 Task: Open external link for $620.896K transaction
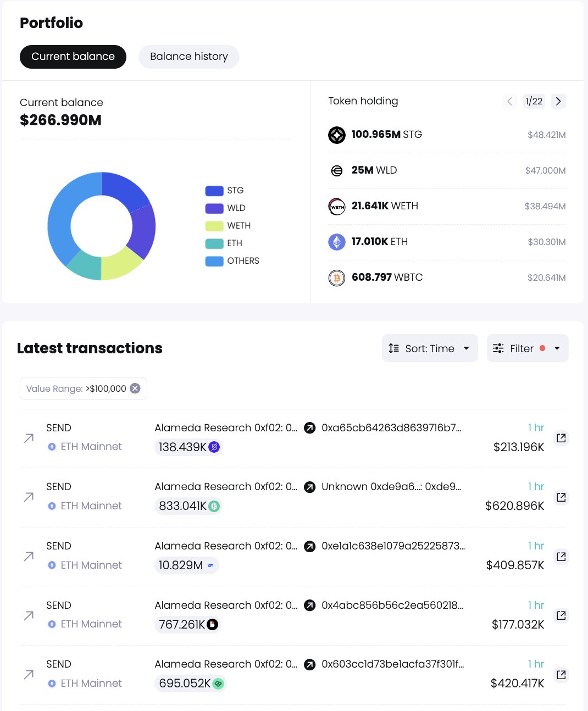(561, 497)
